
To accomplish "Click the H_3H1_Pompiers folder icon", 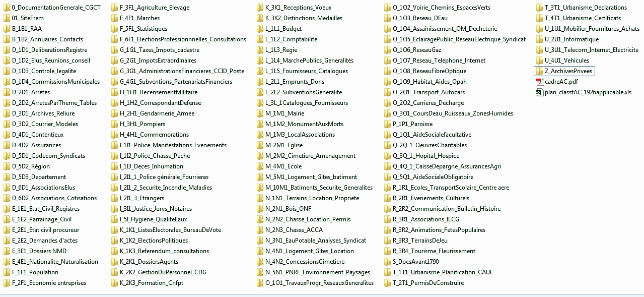I will tap(115, 124).
